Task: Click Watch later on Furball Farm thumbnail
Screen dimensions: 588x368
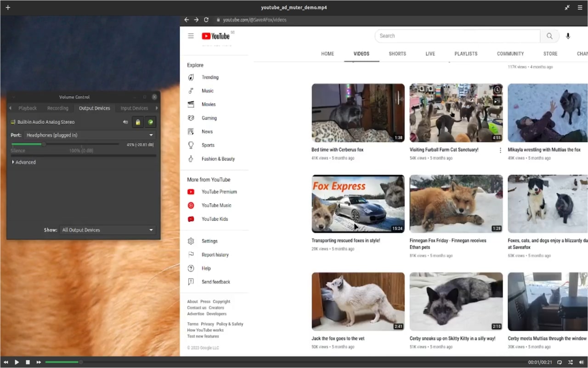Action: [497, 90]
